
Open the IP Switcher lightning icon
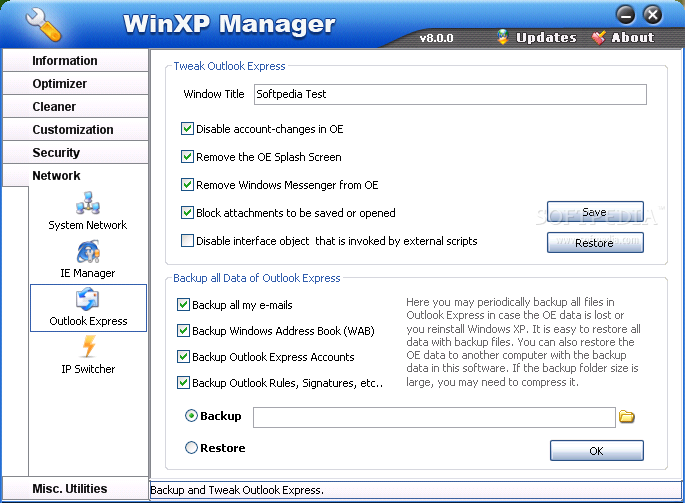click(x=89, y=347)
